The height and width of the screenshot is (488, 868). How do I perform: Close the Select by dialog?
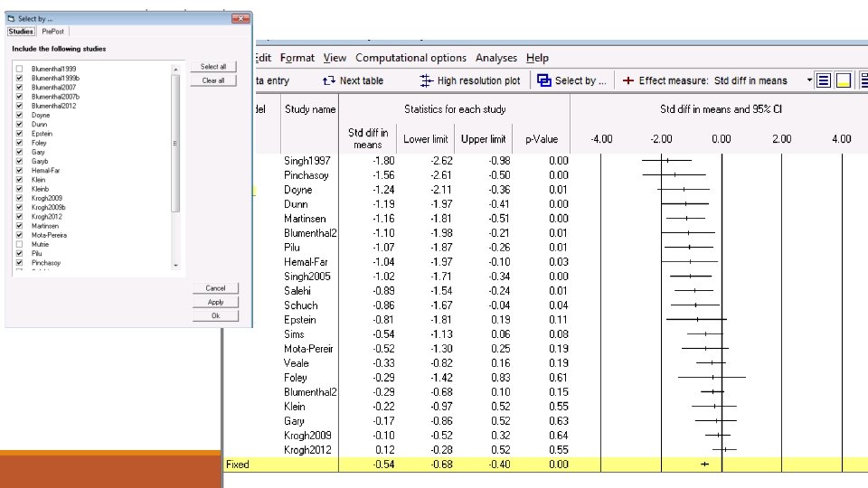tap(241, 18)
